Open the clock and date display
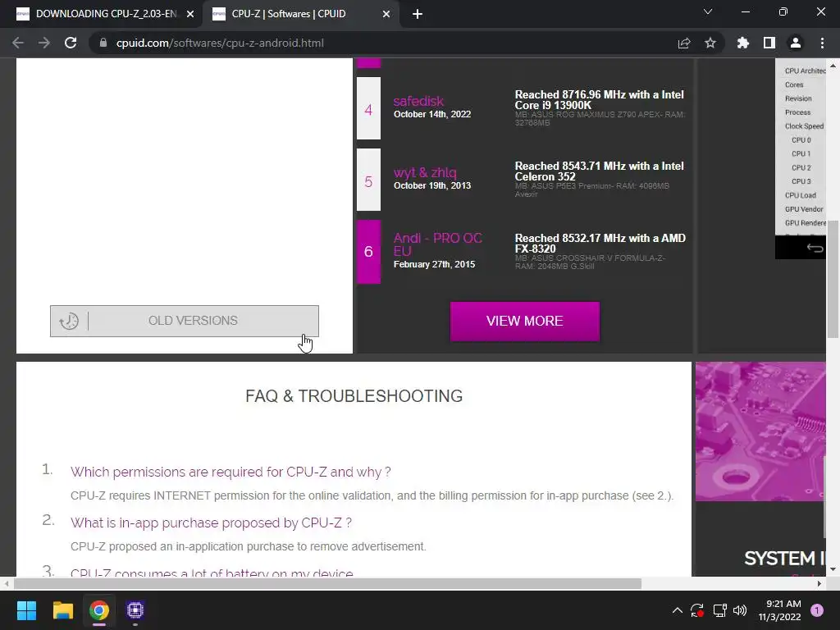This screenshot has width=840, height=630. (x=779, y=610)
